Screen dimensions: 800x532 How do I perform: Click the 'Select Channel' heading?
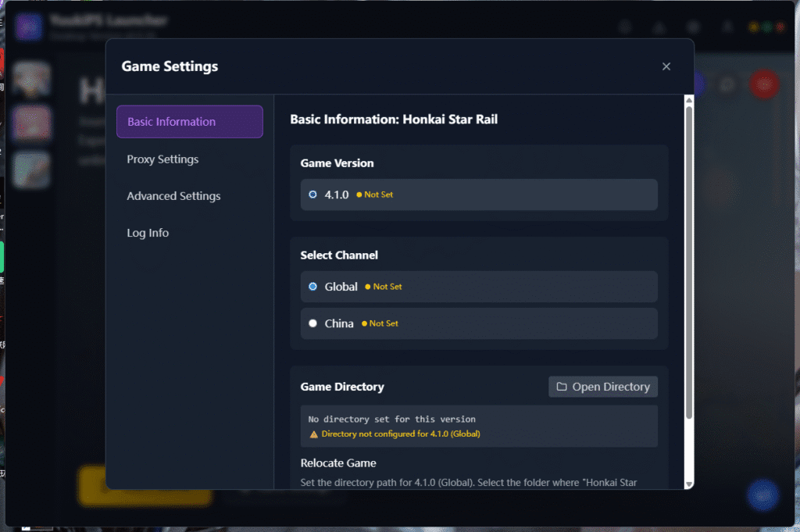[x=339, y=255]
